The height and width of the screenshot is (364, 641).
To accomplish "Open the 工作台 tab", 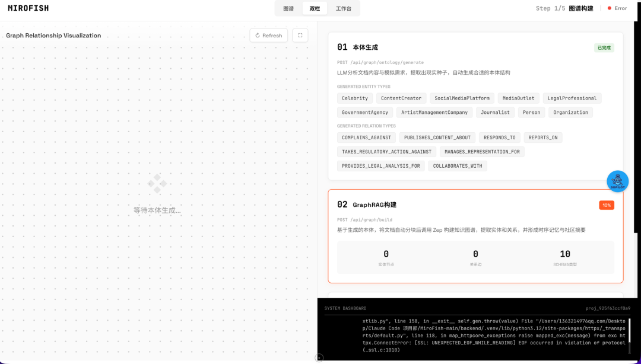I will tap(343, 8).
